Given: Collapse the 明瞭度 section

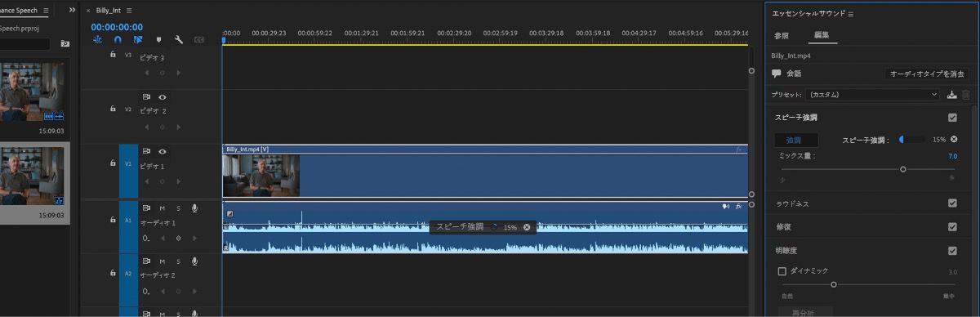Looking at the screenshot, I should pyautogui.click(x=787, y=250).
